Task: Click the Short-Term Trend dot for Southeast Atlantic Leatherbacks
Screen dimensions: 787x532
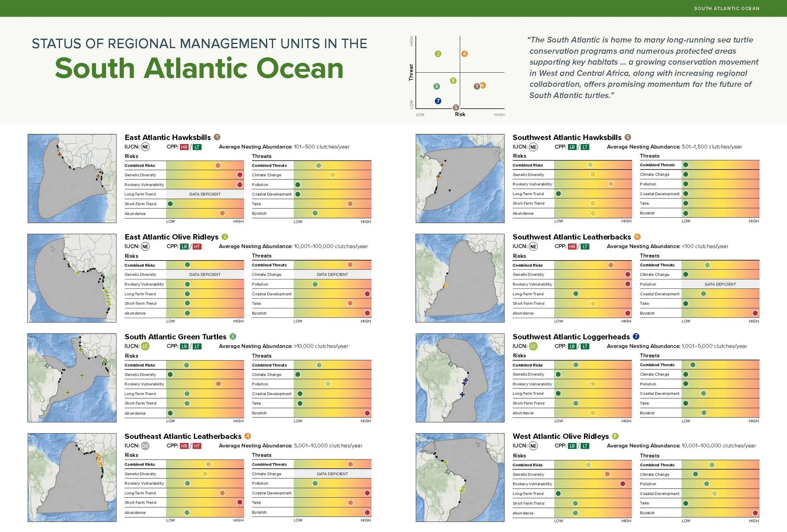Action: click(x=240, y=502)
